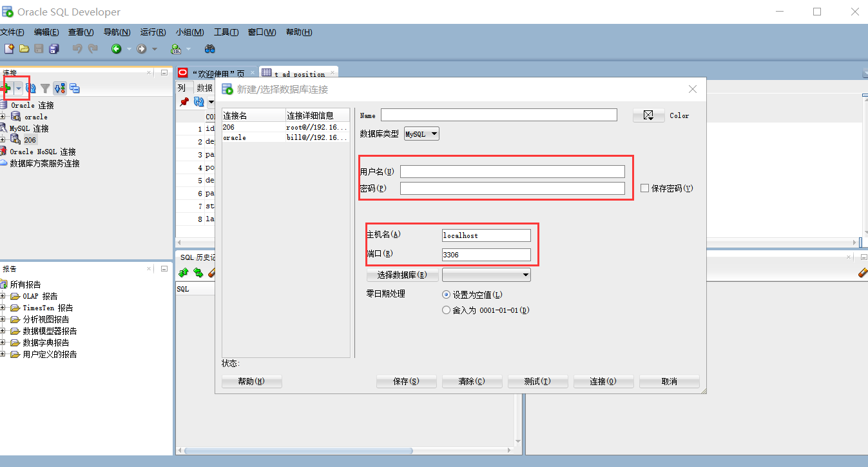Image resolution: width=868 pixels, height=467 pixels.
Task: Select the 数据库方案服务连接 tree item
Action: pyautogui.click(x=44, y=163)
